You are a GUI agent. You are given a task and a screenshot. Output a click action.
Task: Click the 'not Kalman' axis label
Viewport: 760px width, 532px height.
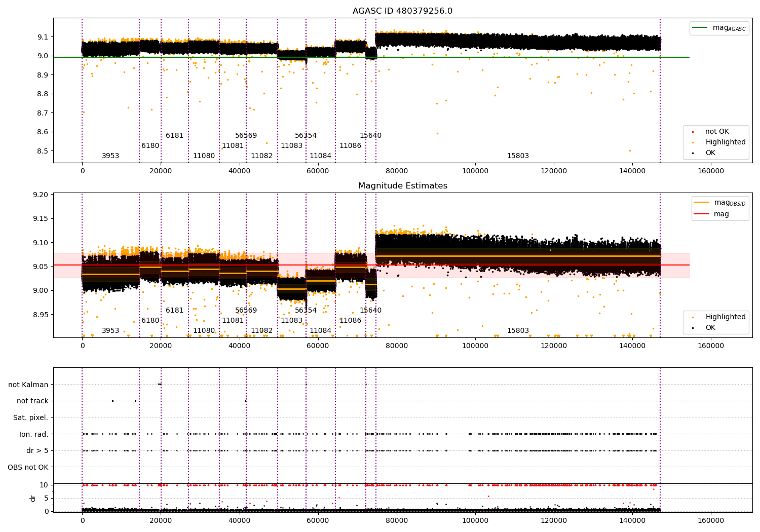click(x=28, y=385)
